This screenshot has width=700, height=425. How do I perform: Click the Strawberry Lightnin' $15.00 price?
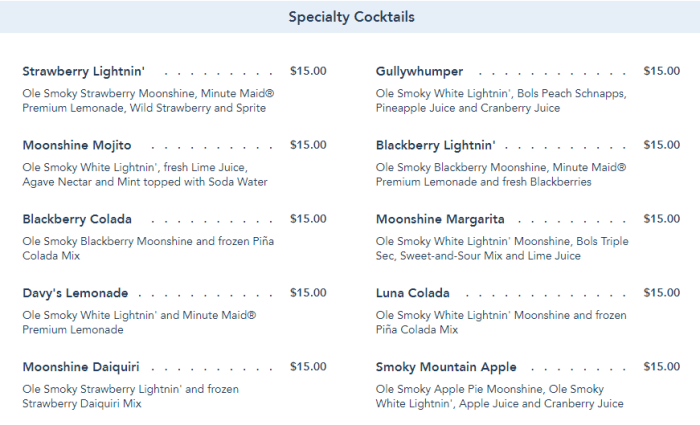click(308, 71)
